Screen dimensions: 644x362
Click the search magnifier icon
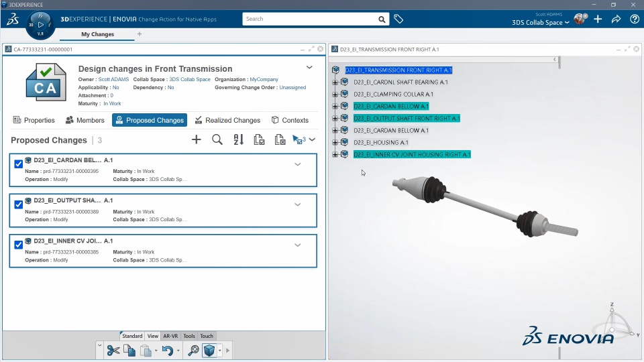pos(382,19)
